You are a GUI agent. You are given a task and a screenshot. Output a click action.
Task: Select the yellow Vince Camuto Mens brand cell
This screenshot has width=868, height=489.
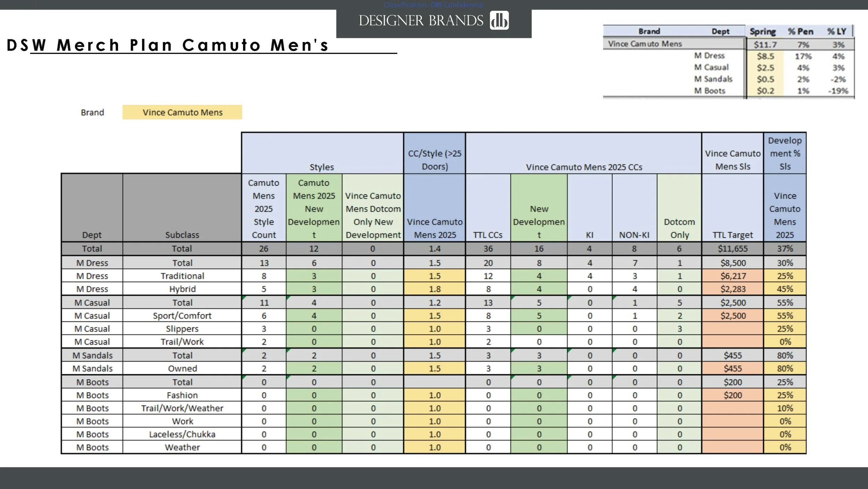(182, 112)
